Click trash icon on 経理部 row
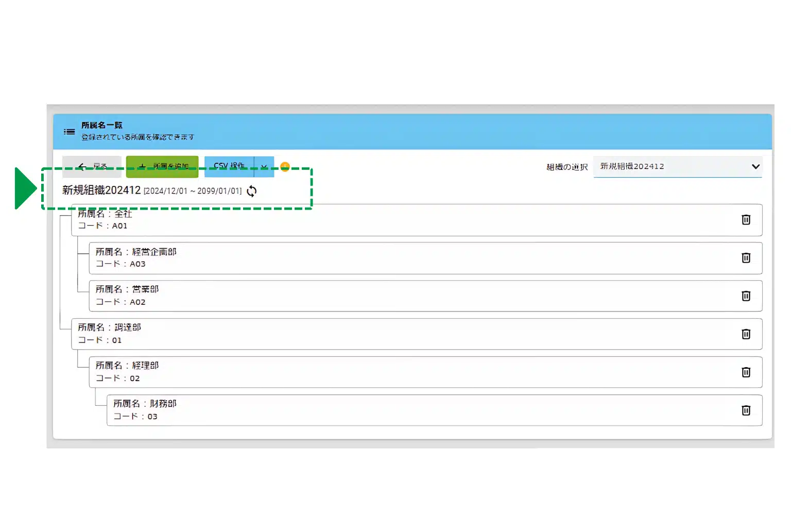The image size is (791, 532). tap(746, 372)
